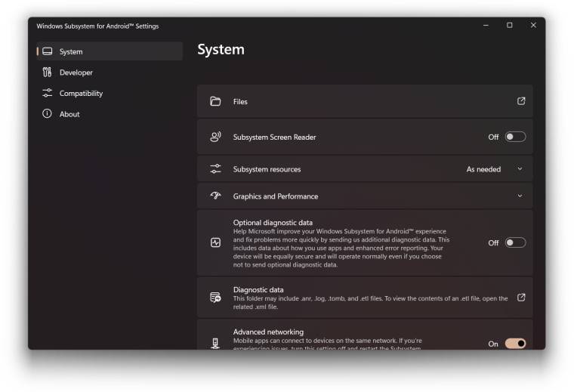Open the Developer section in sidebar
The width and height of the screenshot is (574, 392).
(x=110, y=72)
